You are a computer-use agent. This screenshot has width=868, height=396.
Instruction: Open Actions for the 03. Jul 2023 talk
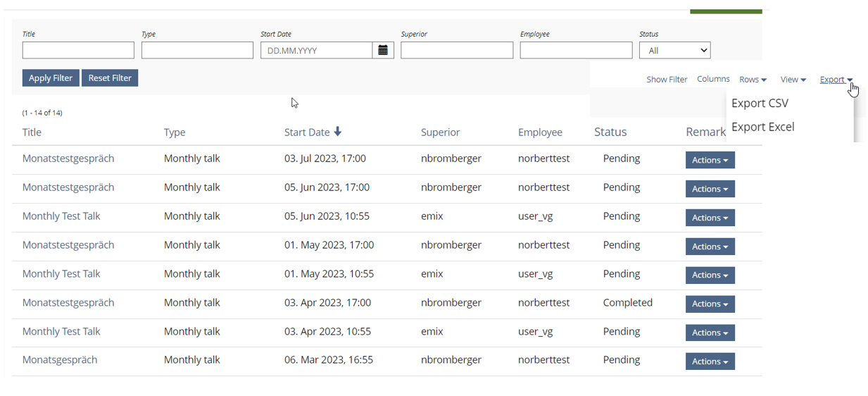[710, 160]
